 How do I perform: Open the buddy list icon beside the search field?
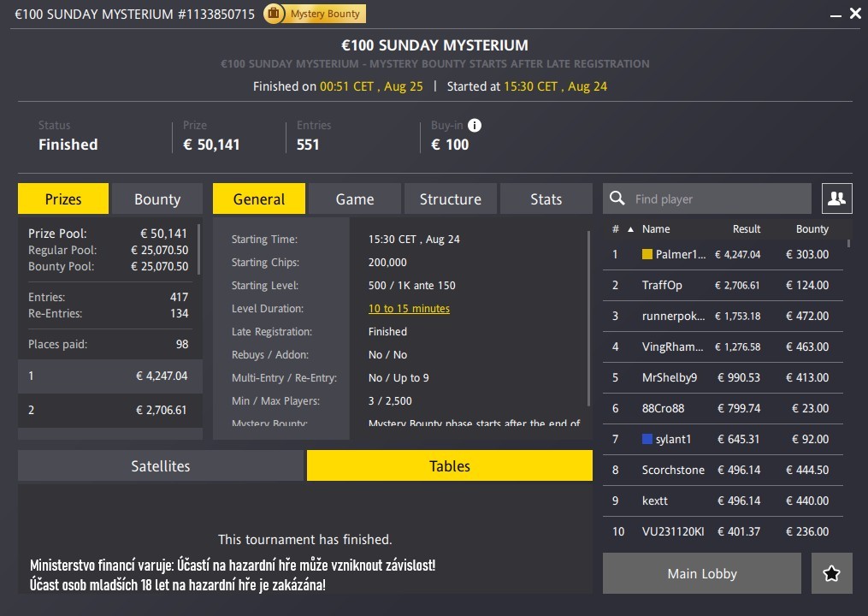(x=836, y=198)
